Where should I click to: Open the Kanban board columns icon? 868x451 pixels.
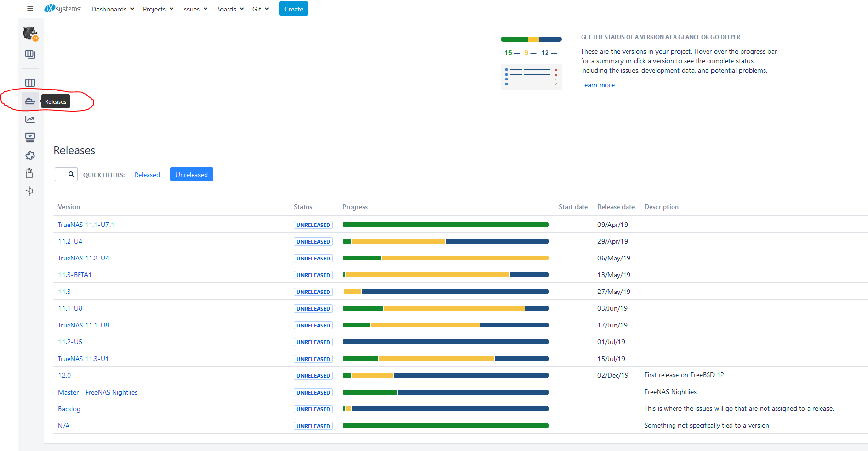pyautogui.click(x=30, y=83)
